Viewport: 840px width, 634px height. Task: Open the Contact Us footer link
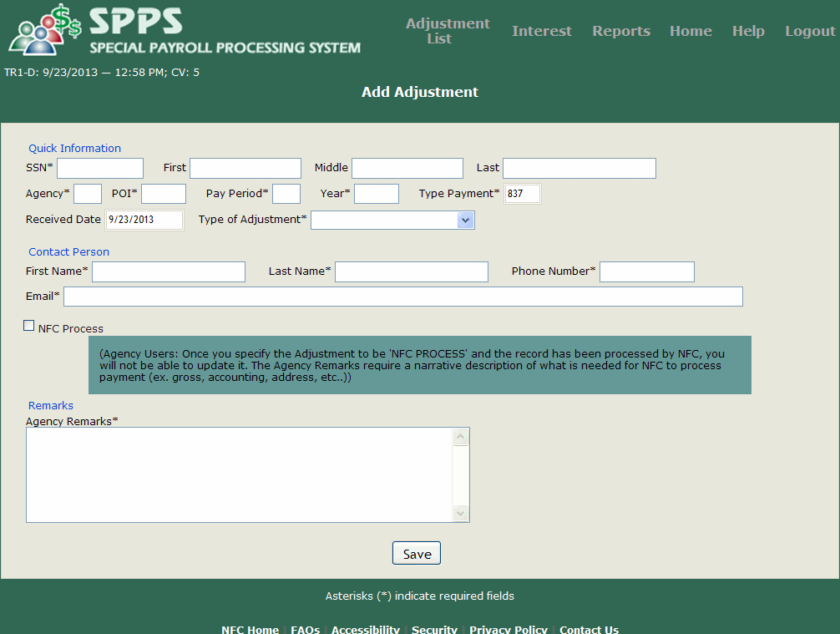click(x=589, y=629)
